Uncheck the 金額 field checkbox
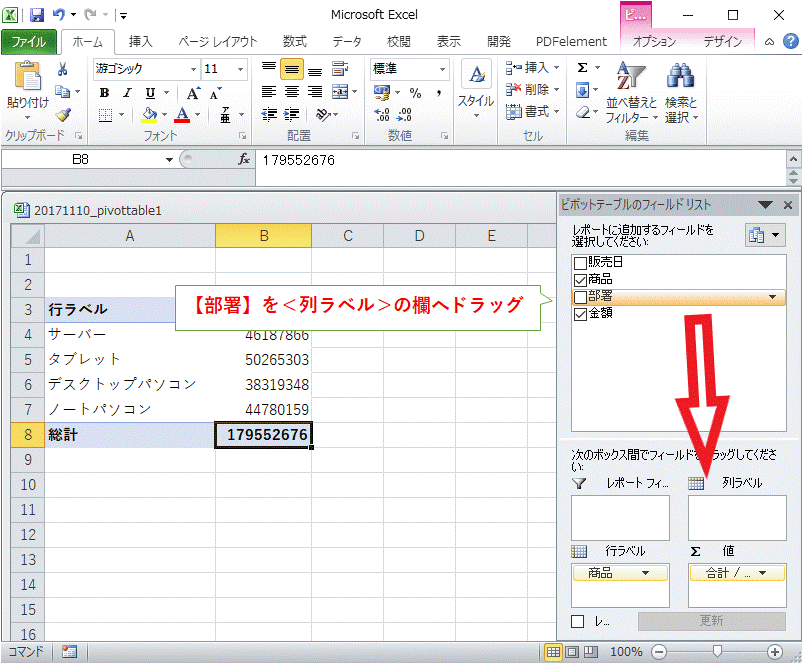This screenshot has width=803, height=664. pyautogui.click(x=580, y=313)
